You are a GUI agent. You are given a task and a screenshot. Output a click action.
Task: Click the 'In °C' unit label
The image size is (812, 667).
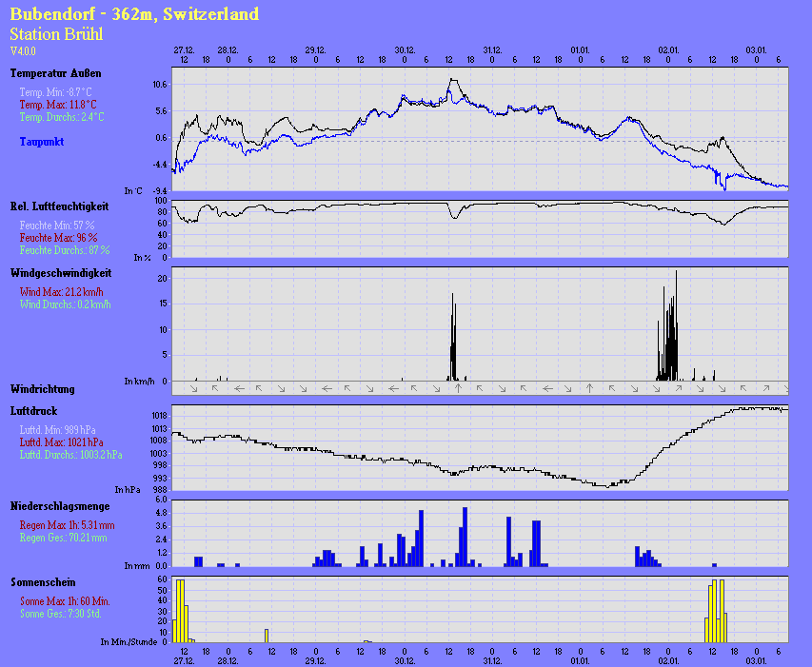(133, 191)
